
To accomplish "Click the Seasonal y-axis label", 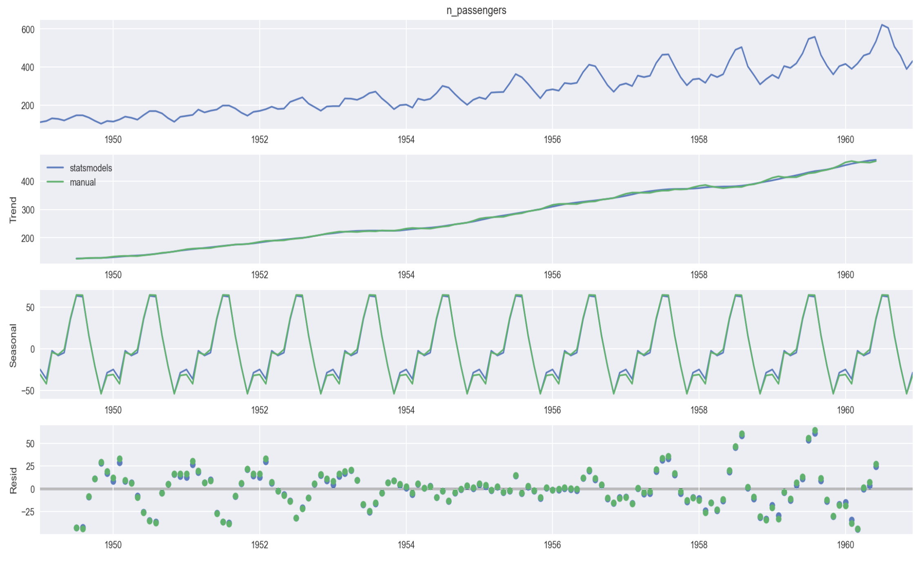I will pyautogui.click(x=13, y=346).
